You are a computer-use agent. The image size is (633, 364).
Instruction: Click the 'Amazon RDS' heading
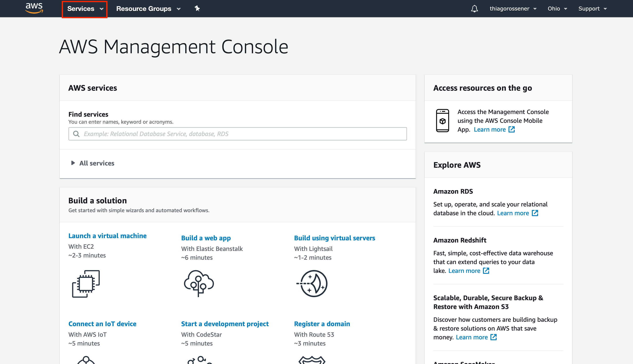click(453, 191)
